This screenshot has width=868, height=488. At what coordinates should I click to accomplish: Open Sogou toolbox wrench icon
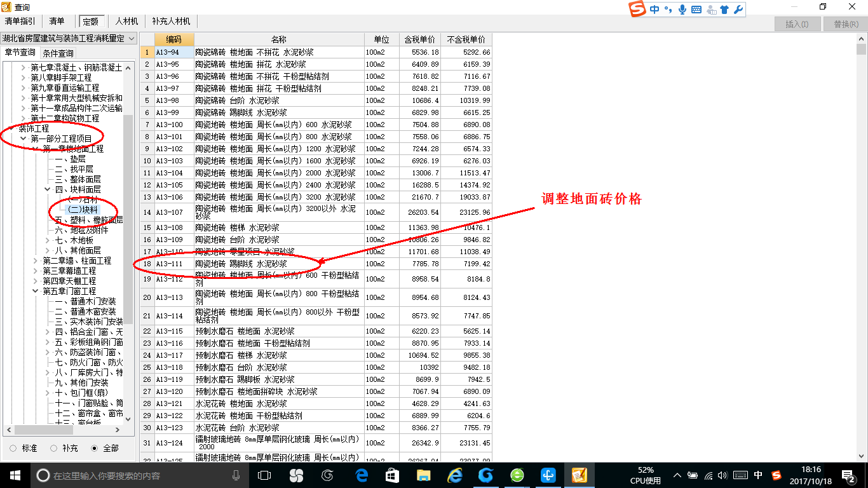pos(738,9)
